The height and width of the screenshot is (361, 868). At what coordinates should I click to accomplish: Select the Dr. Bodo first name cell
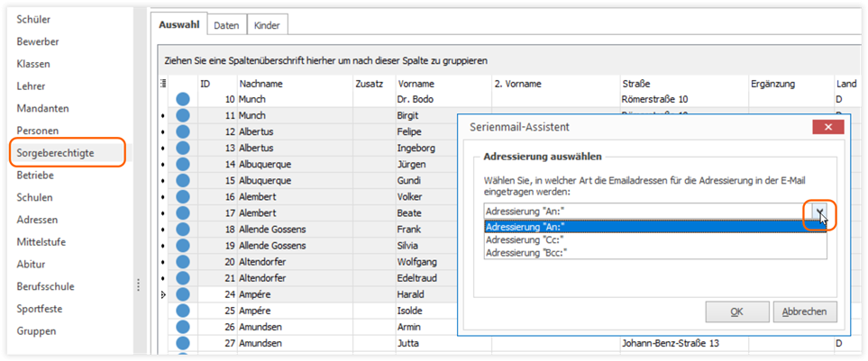point(443,100)
